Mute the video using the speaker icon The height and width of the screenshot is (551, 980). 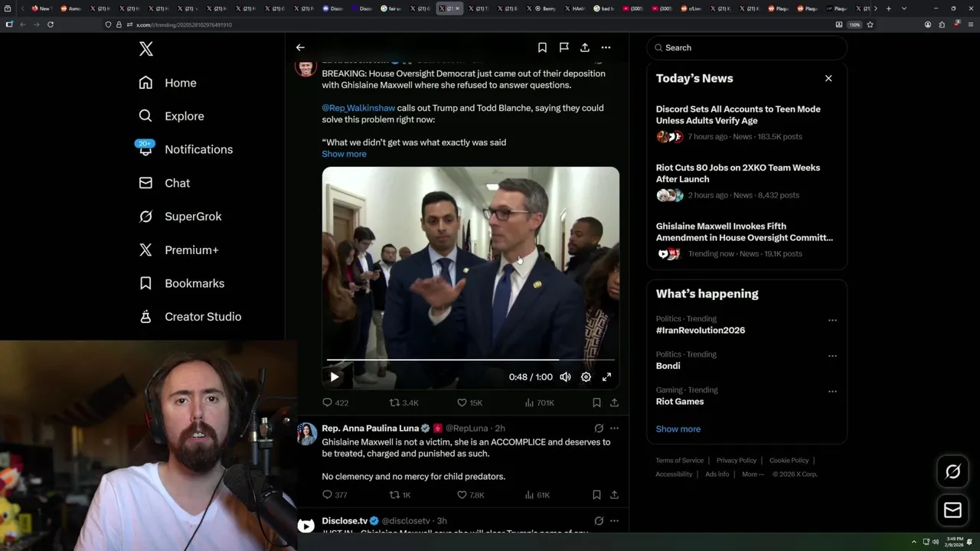(565, 377)
